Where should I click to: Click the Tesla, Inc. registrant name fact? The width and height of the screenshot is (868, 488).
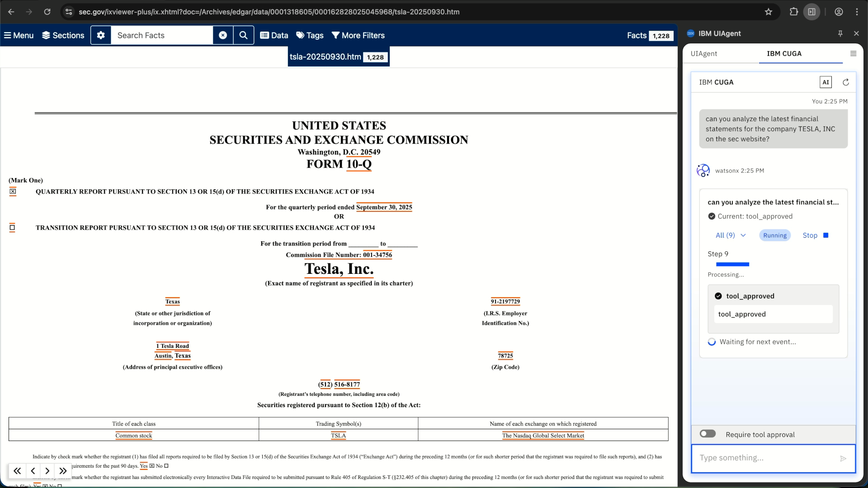(x=339, y=269)
